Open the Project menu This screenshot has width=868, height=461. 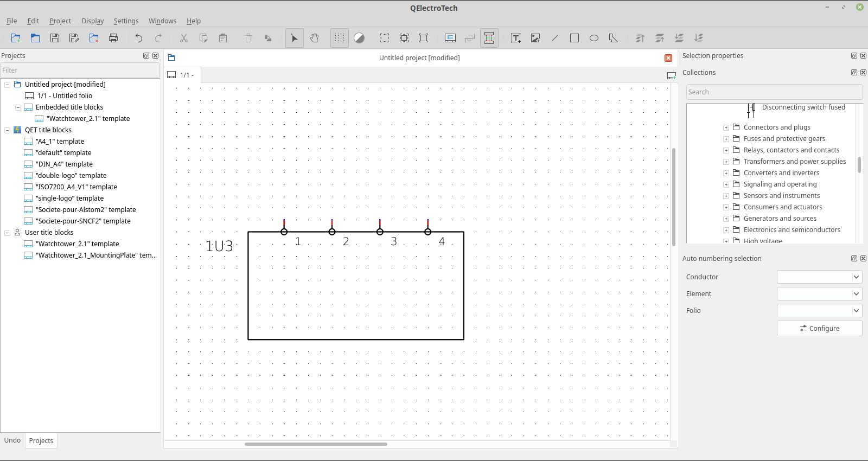(60, 21)
